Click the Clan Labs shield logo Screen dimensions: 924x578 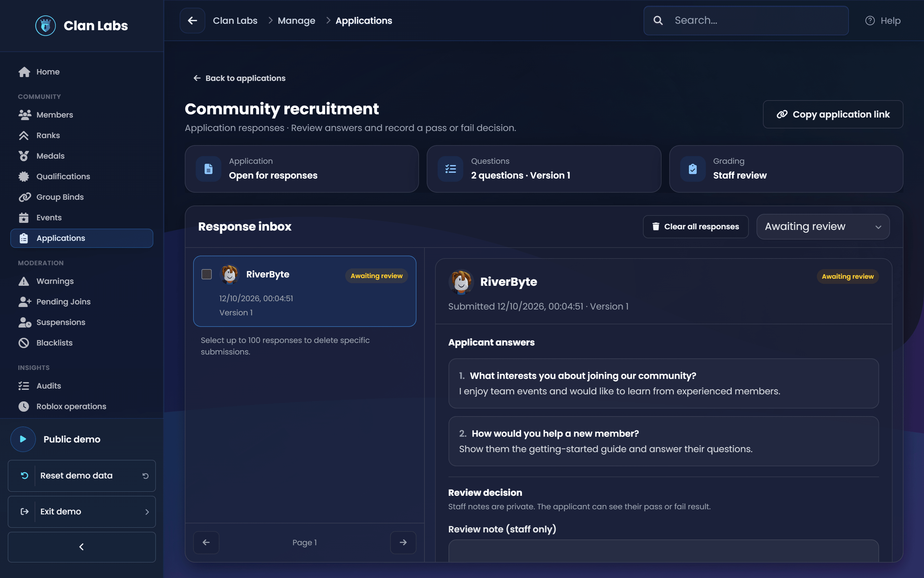[x=46, y=26]
